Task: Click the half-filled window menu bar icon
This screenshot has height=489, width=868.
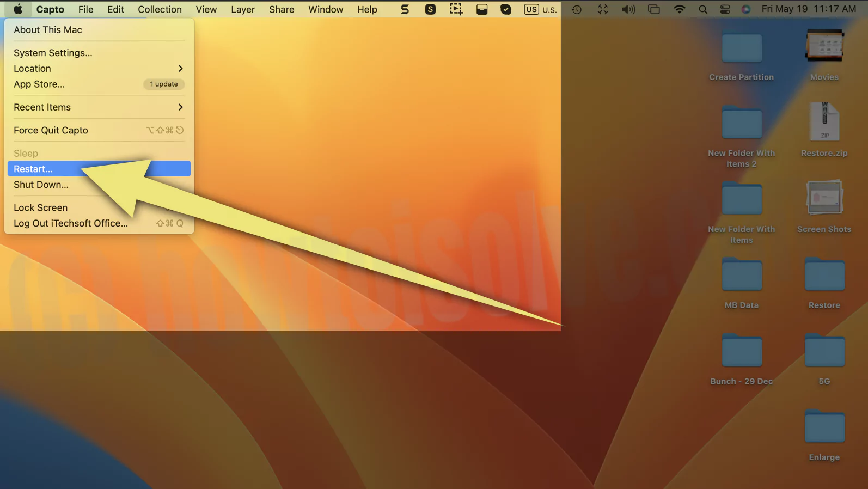Action: tap(482, 9)
